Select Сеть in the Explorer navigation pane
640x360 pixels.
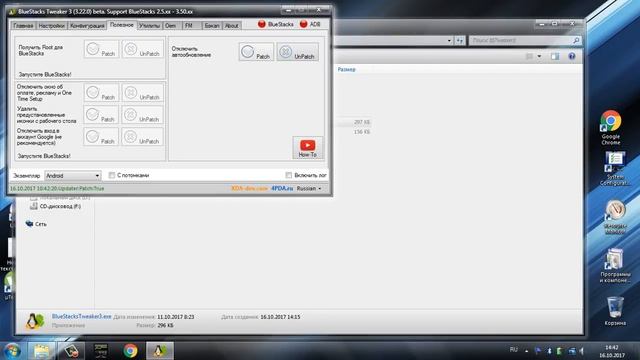[36, 224]
